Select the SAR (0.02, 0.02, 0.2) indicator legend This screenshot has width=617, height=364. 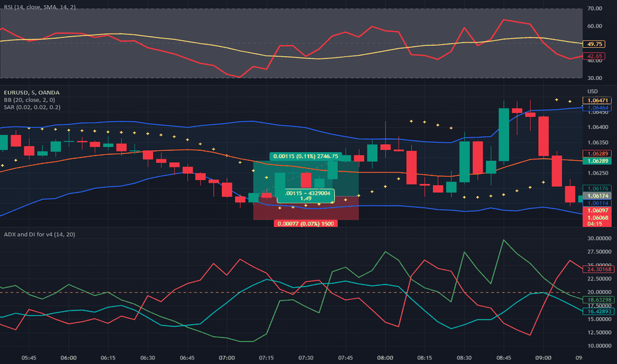coord(32,107)
